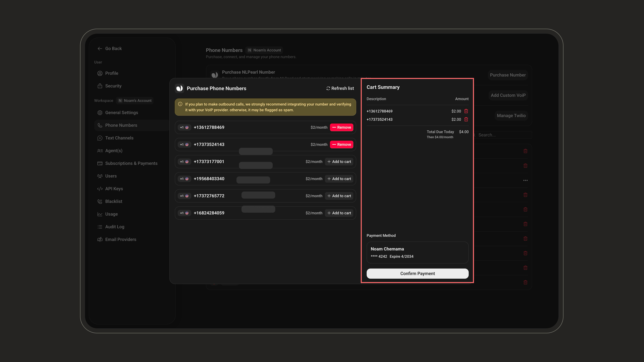
Task: Click the NLPearl logo in dialog header
Action: (x=179, y=88)
